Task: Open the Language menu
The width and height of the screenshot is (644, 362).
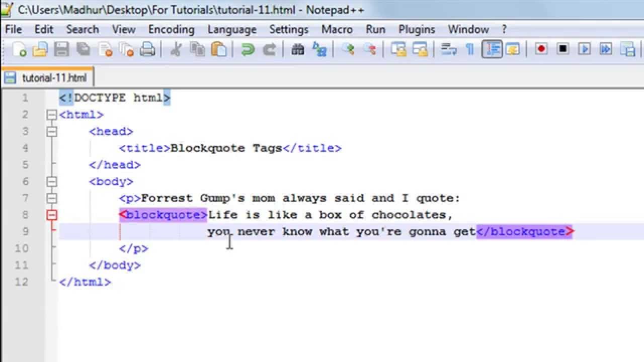Action: 232,30
